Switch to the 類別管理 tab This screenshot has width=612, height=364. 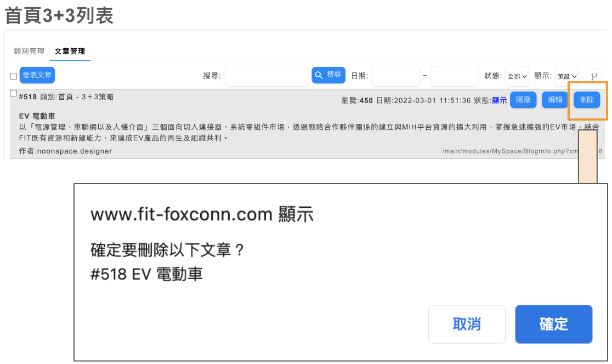[x=29, y=51]
